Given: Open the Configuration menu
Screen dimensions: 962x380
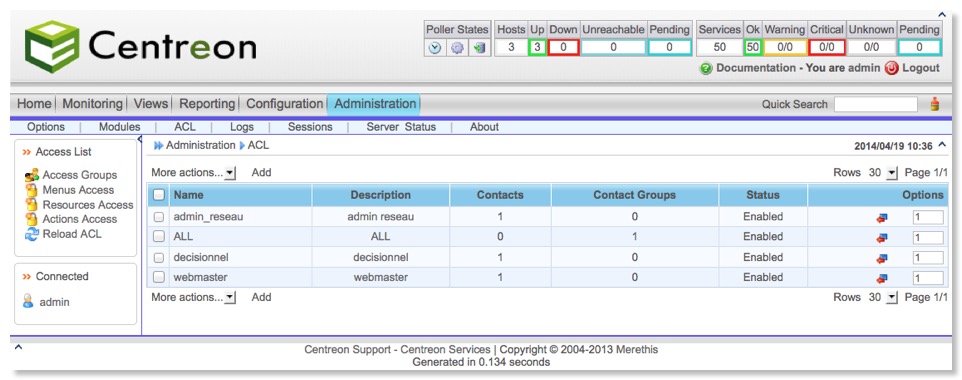Looking at the screenshot, I should click(284, 104).
